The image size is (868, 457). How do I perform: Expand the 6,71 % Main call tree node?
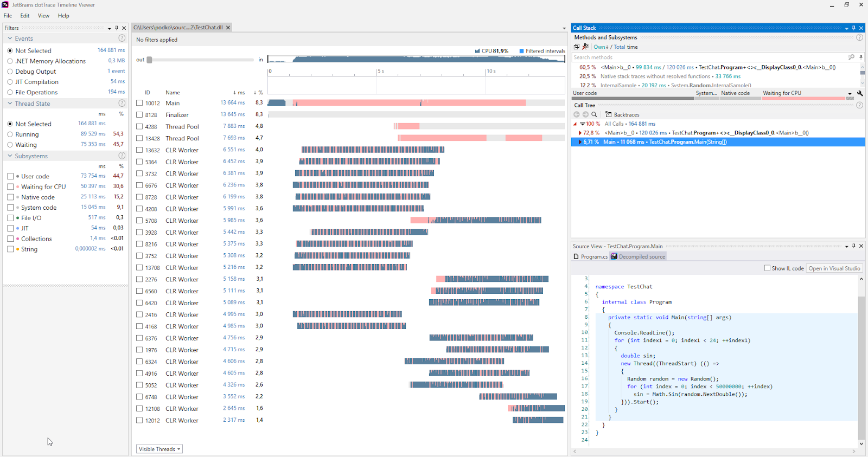(x=580, y=142)
